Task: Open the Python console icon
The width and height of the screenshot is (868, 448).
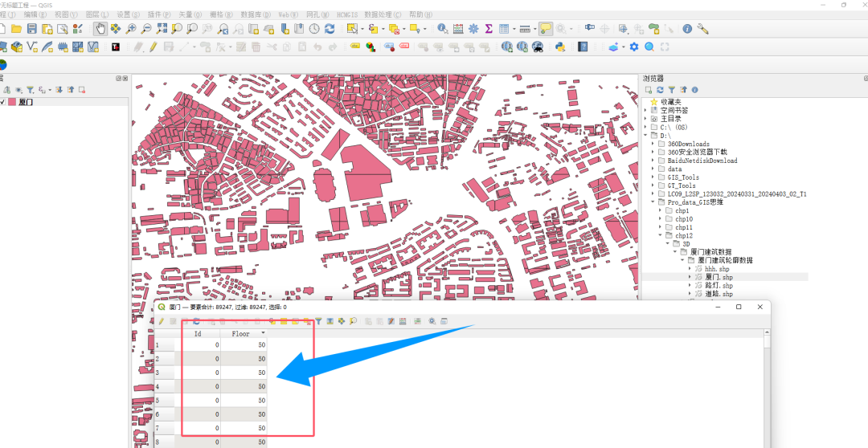Action: pyautogui.click(x=559, y=47)
